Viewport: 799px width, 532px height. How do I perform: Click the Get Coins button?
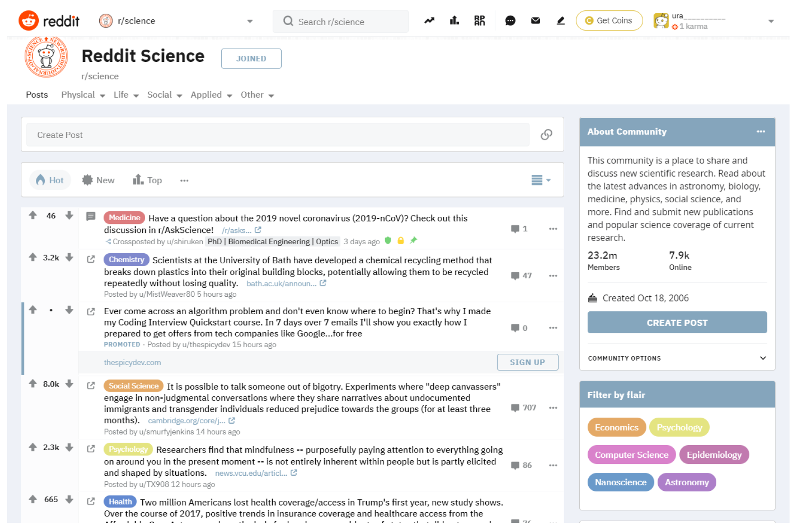click(x=609, y=21)
